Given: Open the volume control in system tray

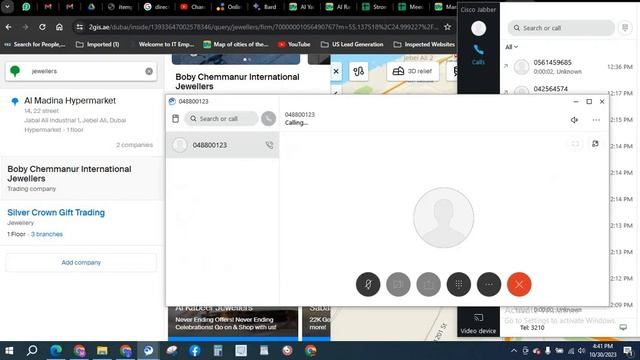Looking at the screenshot, I should tap(581, 350).
